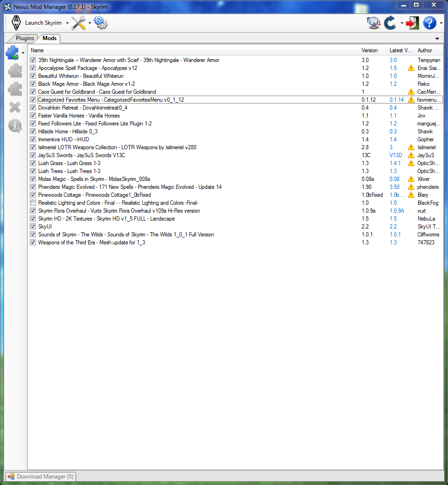Click the red arrow logout icon

[x=413, y=23]
